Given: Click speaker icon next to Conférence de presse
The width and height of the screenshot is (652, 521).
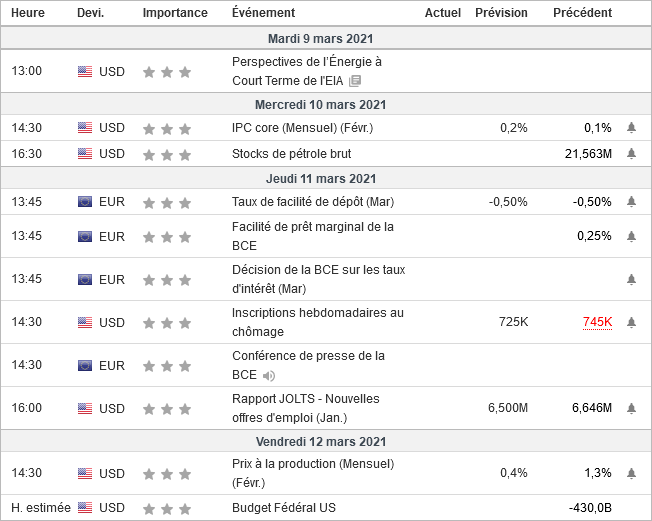Looking at the screenshot, I should (x=269, y=376).
